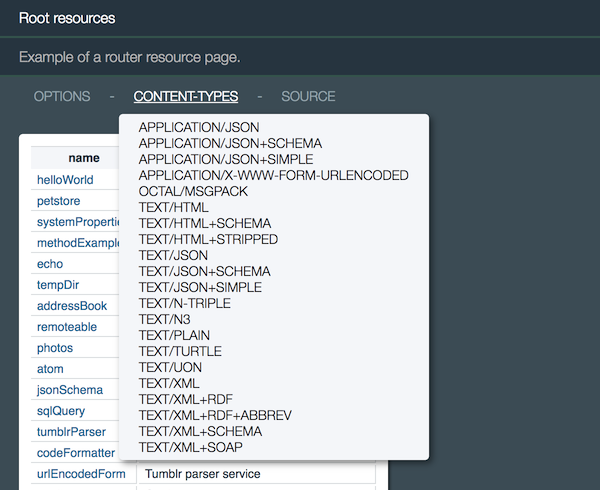This screenshot has height=490, width=600.
Task: Select APPLICATION/X-WWW-FORM-URLENCODED option
Action: coord(273,176)
